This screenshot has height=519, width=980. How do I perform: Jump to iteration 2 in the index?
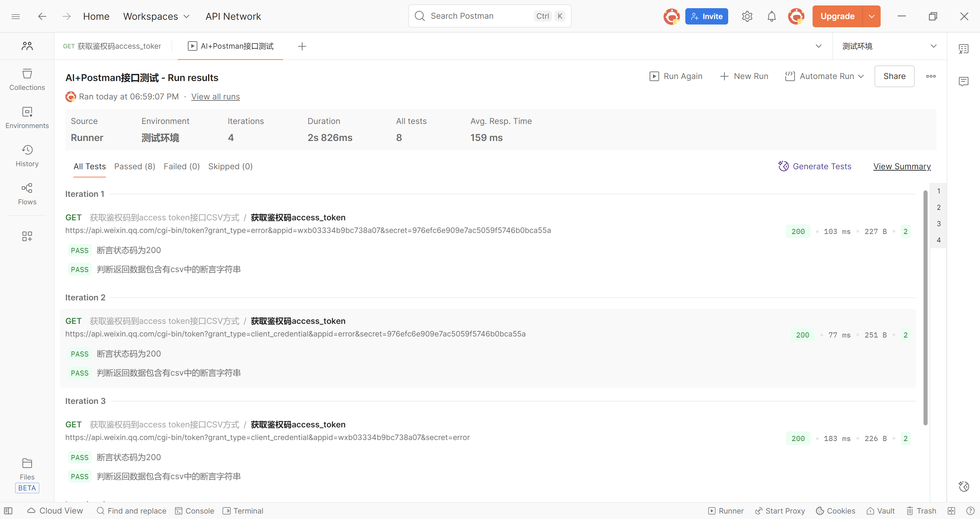(x=938, y=207)
